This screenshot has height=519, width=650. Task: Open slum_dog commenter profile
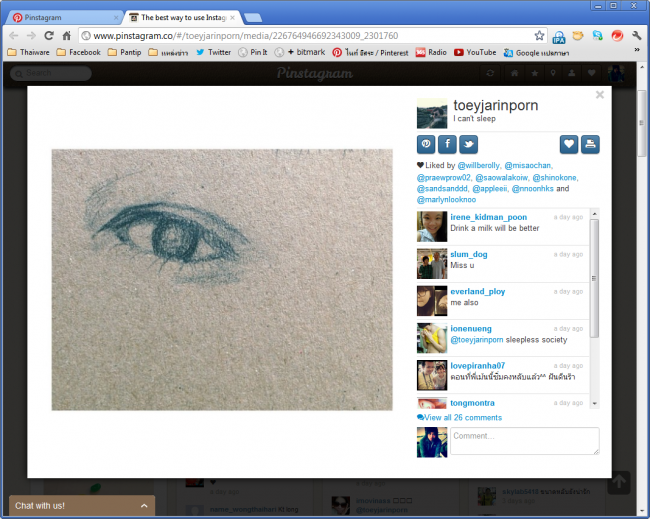tap(468, 255)
